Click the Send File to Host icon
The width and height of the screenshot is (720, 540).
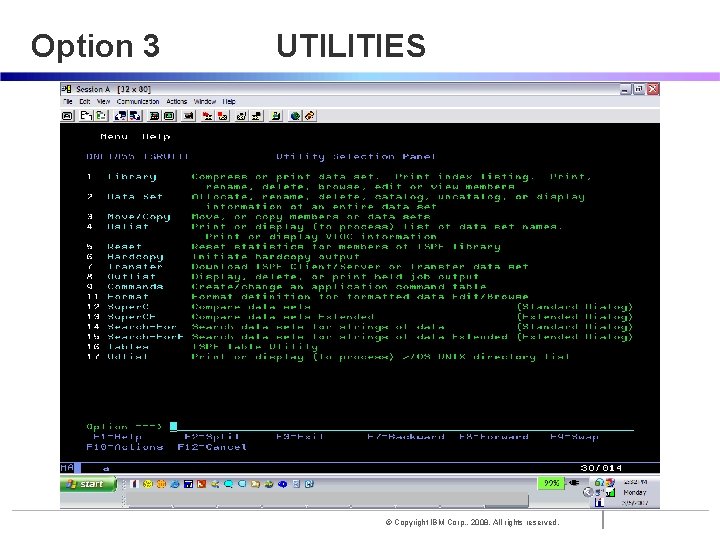(x=121, y=116)
